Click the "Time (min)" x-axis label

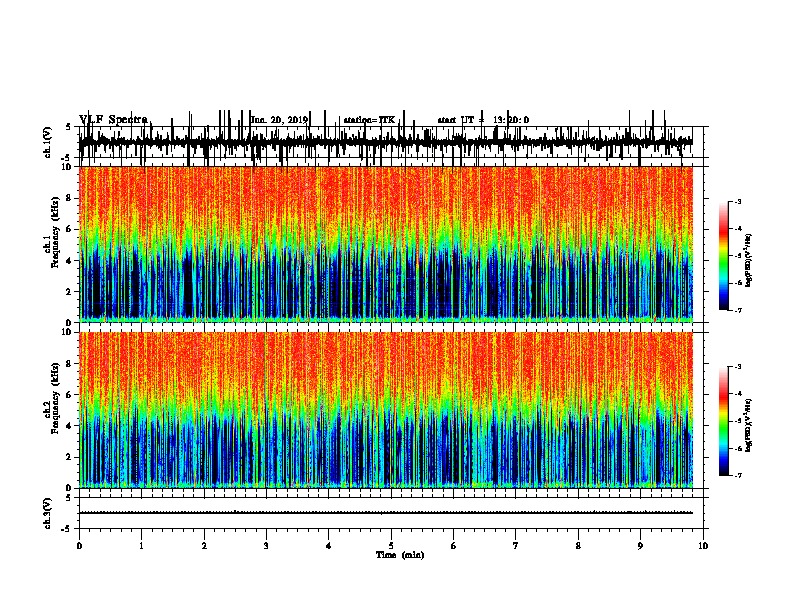[400, 555]
